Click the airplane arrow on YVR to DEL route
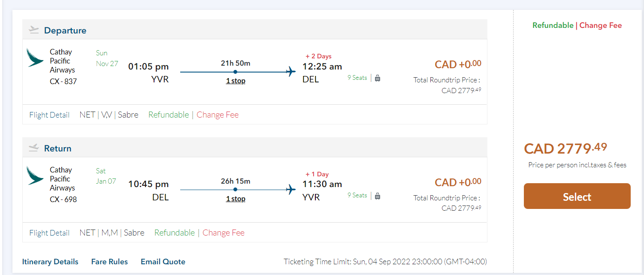The height and width of the screenshot is (275, 644). [291, 72]
